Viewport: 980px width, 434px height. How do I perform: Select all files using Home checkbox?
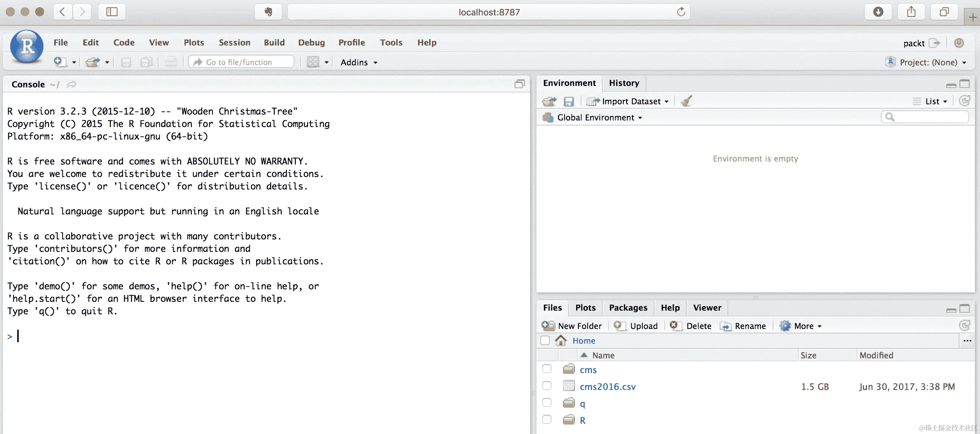tap(545, 340)
